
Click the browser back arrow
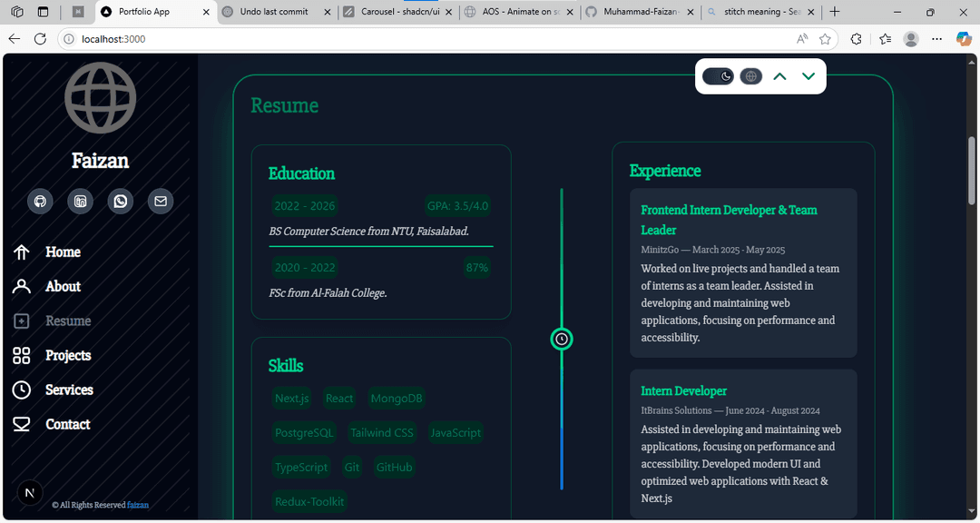(x=15, y=39)
